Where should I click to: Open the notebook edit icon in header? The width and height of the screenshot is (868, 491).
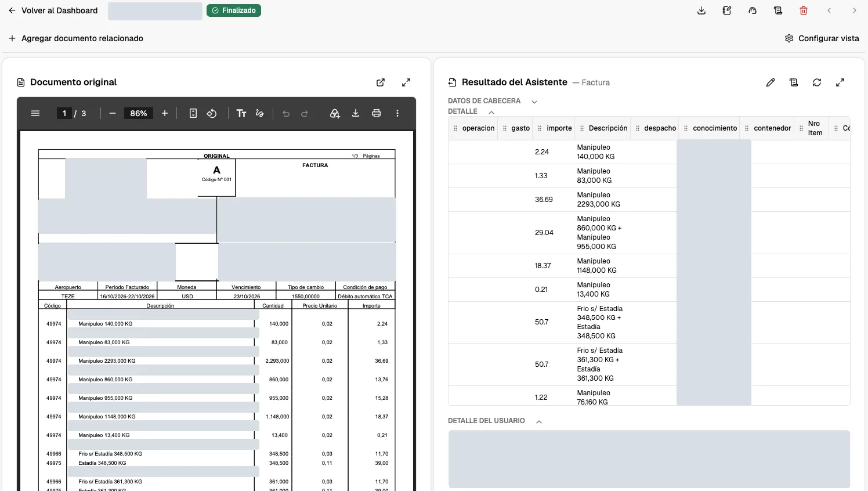[727, 10]
